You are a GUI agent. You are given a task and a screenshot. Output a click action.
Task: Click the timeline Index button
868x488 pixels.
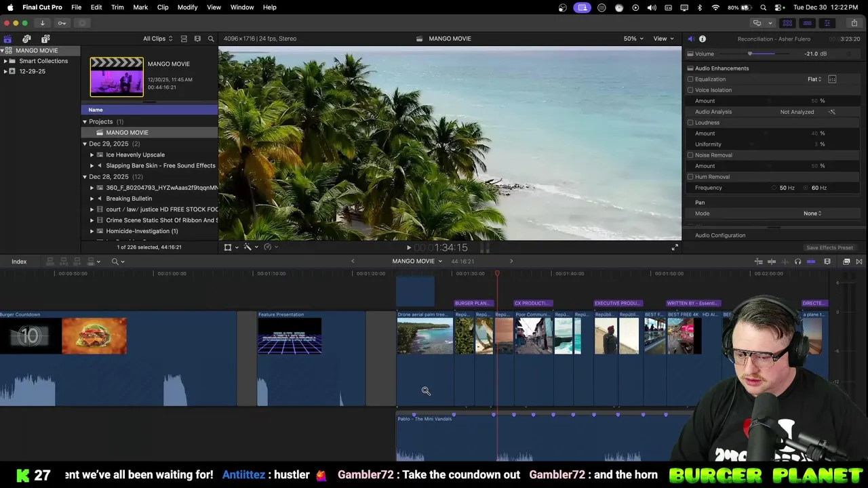(19, 262)
